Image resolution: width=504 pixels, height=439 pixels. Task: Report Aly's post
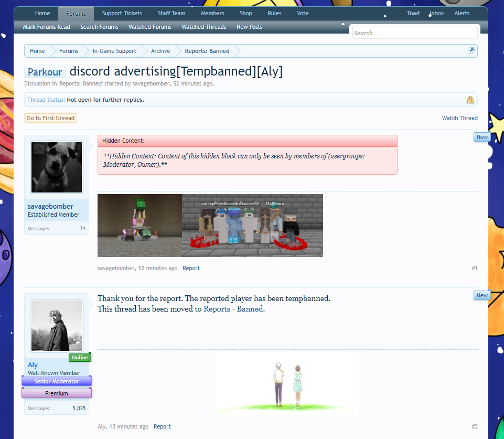(x=163, y=426)
